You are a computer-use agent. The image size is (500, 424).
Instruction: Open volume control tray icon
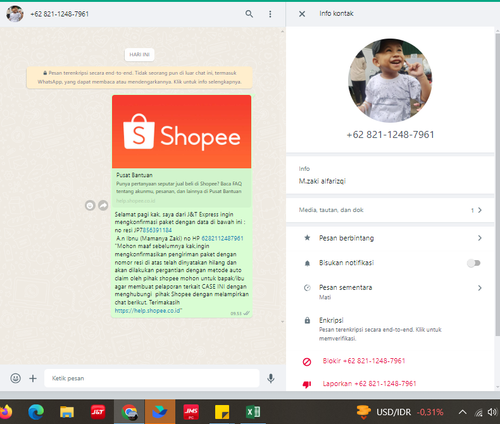pyautogui.click(x=492, y=412)
